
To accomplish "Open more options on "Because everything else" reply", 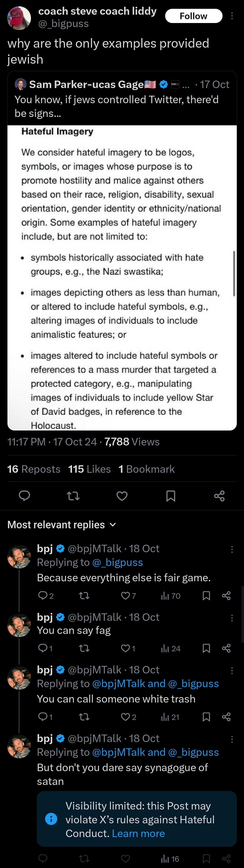I will coord(232,549).
